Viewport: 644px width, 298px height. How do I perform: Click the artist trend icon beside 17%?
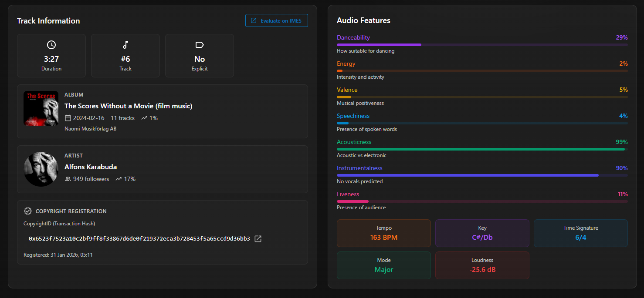(x=119, y=179)
